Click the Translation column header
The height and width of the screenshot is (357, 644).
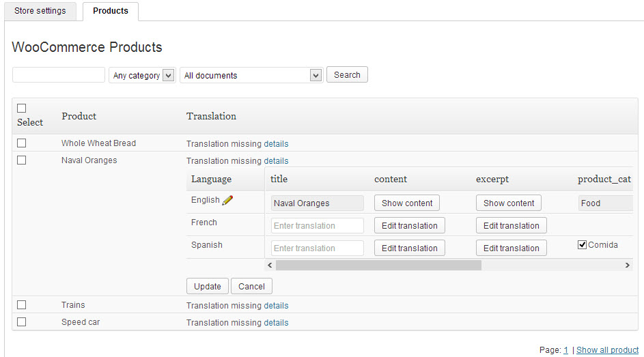click(211, 116)
